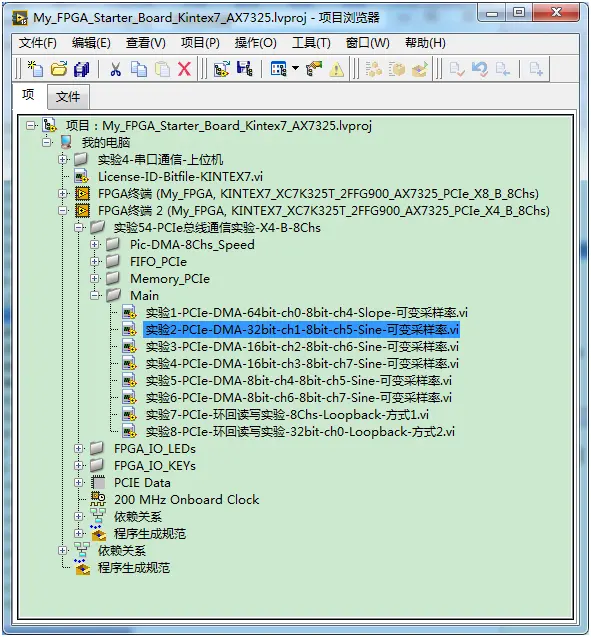This screenshot has height=637, width=591.
Task: Open the filter view dropdown arrow
Action: [x=295, y=68]
